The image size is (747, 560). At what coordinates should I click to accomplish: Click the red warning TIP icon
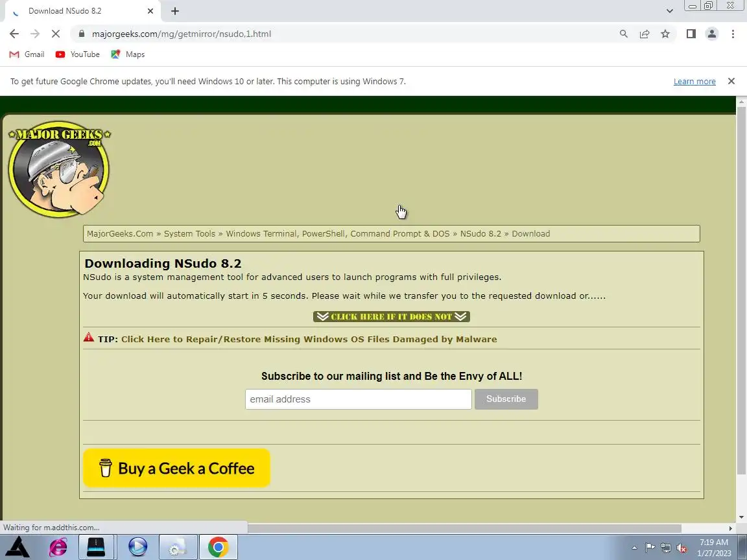click(x=89, y=338)
